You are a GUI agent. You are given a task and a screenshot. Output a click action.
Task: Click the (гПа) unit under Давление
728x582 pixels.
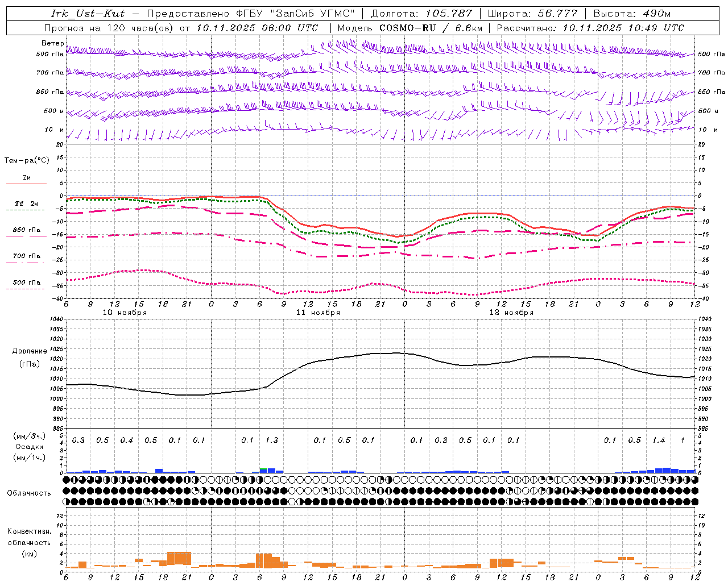pos(30,364)
